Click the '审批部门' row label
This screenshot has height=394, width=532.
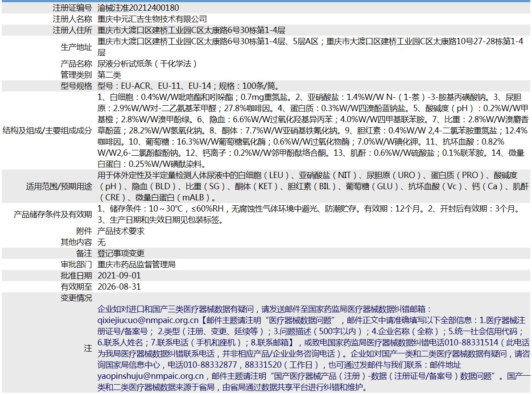[76, 265]
